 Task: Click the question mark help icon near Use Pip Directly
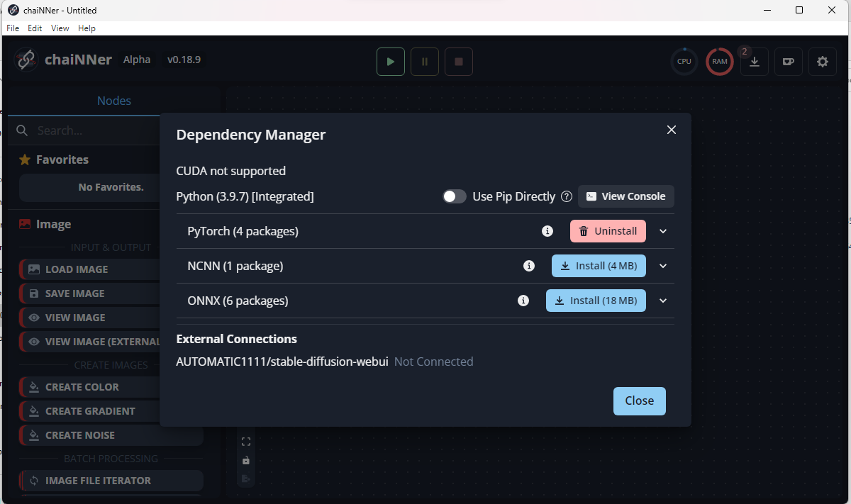(x=567, y=196)
